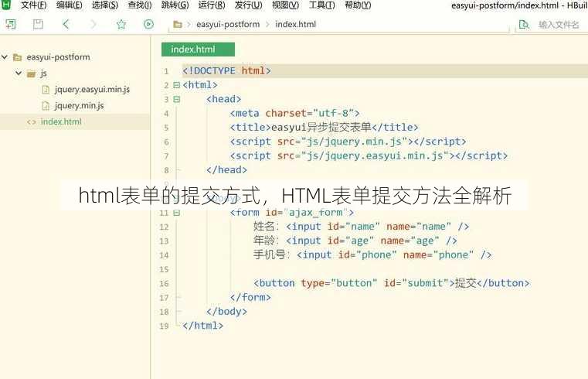This screenshot has height=379, width=588.
Task: Click the title tag code on line 5
Action: [x=324, y=128]
